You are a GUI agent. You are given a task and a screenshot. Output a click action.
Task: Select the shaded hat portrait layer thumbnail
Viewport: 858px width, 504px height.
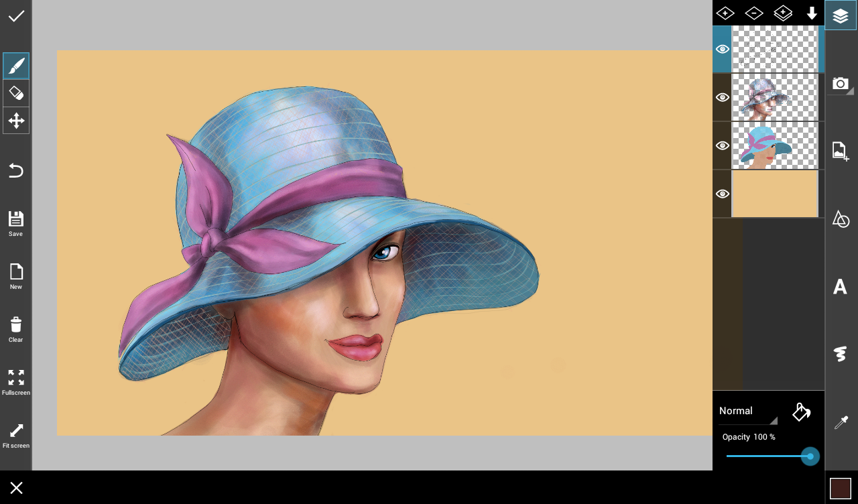click(x=775, y=97)
